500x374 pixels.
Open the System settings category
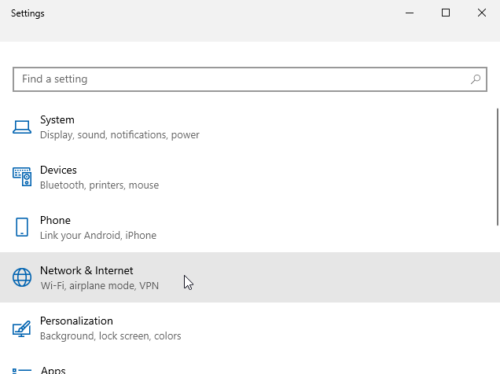[57, 120]
